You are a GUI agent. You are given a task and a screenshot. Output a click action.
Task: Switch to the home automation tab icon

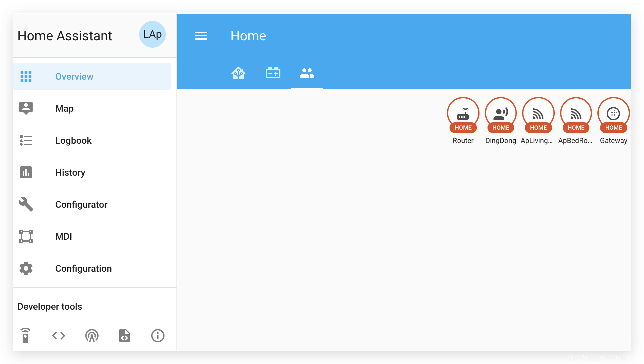(238, 73)
